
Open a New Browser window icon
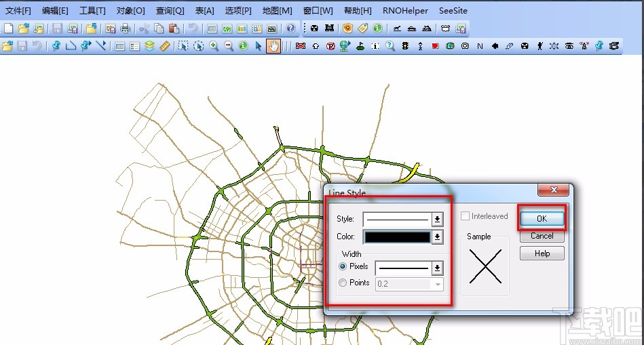coord(212,28)
